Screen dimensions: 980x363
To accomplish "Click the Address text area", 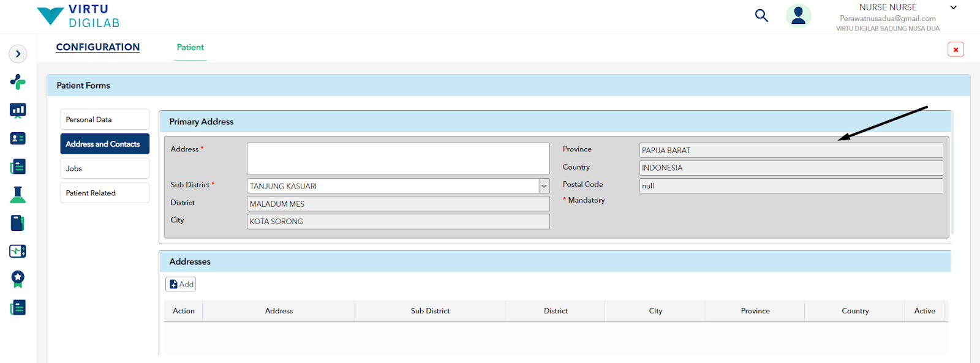I will (x=398, y=159).
